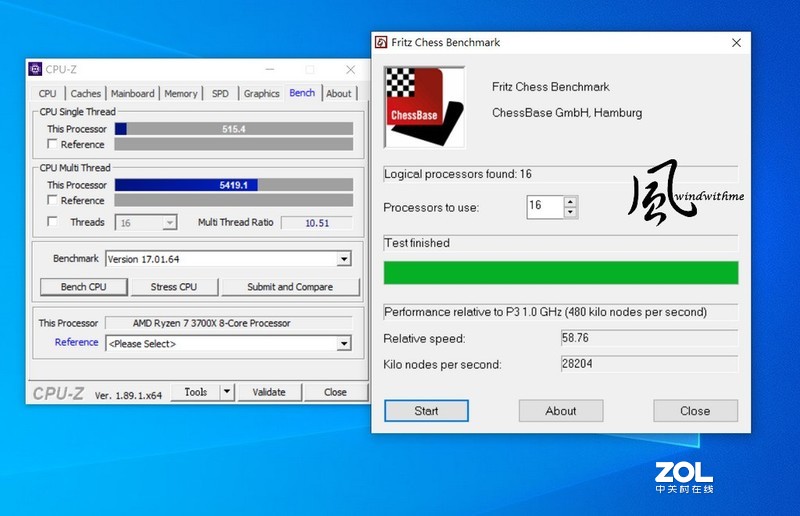Enable the Reference checkbox under CPU Multi Thread

(x=52, y=201)
